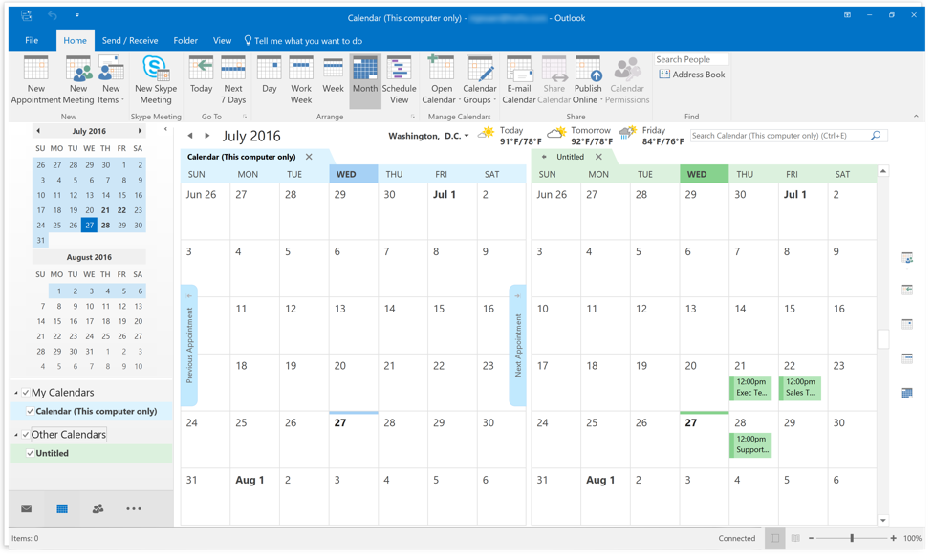The width and height of the screenshot is (934, 560).
Task: Open the Calendar Groups dropdown
Action: point(480,80)
